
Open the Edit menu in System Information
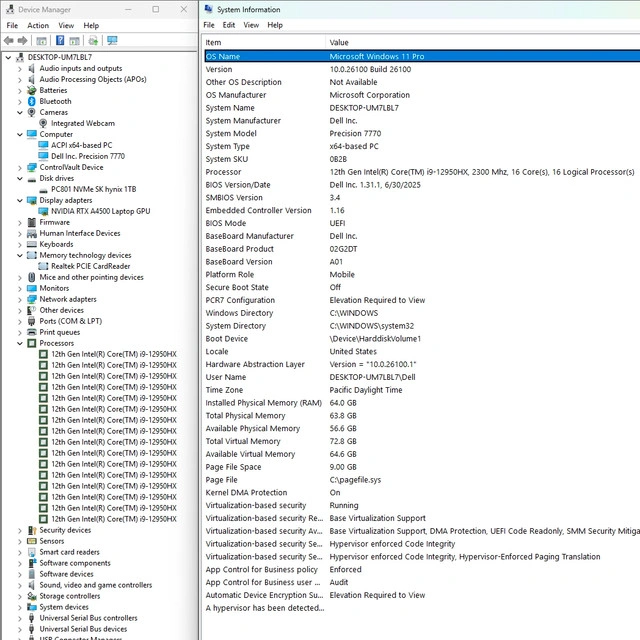229,25
